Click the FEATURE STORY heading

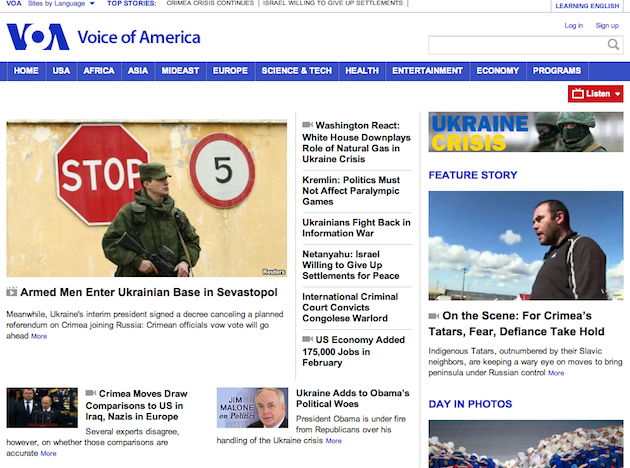[473, 175]
